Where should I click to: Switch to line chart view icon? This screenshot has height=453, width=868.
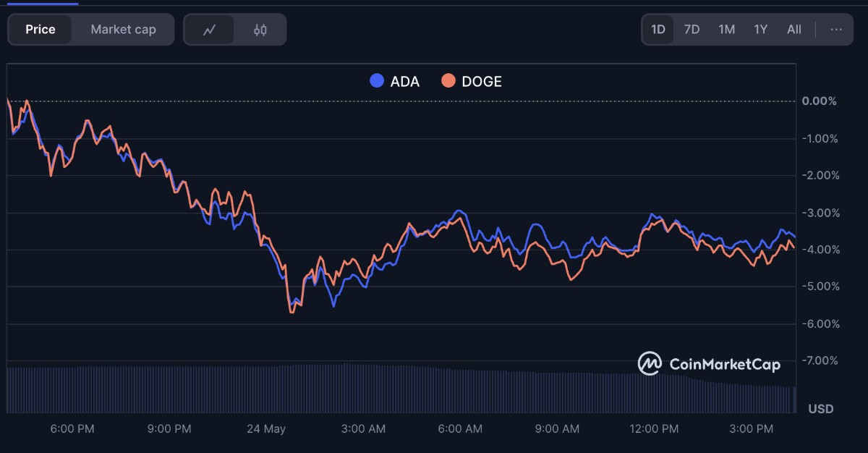[x=210, y=30]
